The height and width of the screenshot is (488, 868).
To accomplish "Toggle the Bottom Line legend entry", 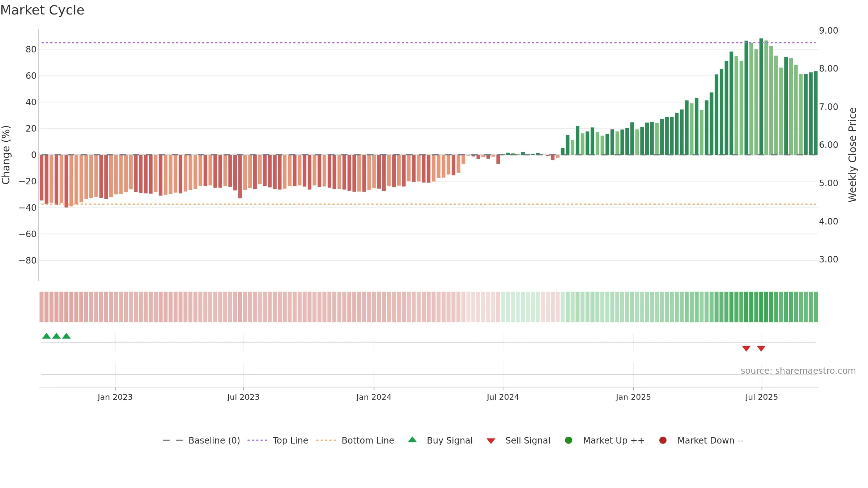I will (x=355, y=441).
